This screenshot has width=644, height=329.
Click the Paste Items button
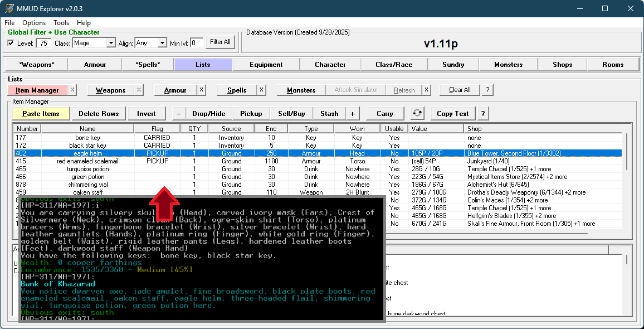(x=41, y=113)
